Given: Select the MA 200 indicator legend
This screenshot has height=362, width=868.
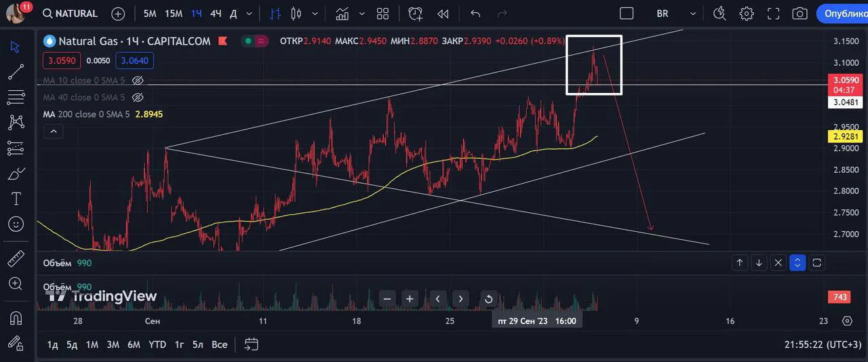Looking at the screenshot, I should [x=102, y=114].
